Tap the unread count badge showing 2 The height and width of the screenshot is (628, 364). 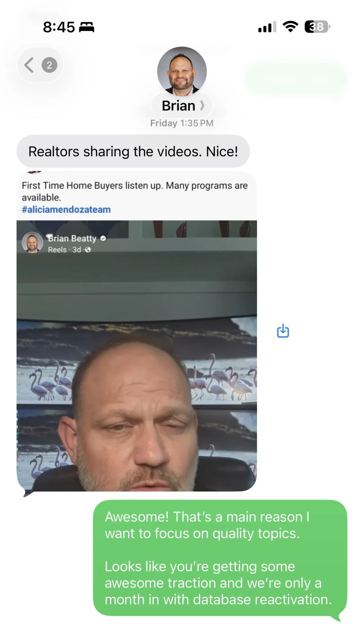[x=49, y=65]
